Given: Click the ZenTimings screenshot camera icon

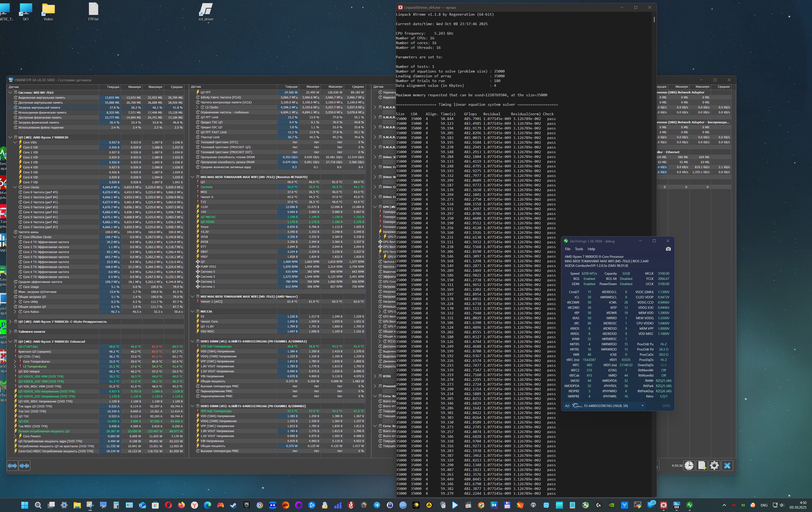Looking at the screenshot, I should [668, 249].
